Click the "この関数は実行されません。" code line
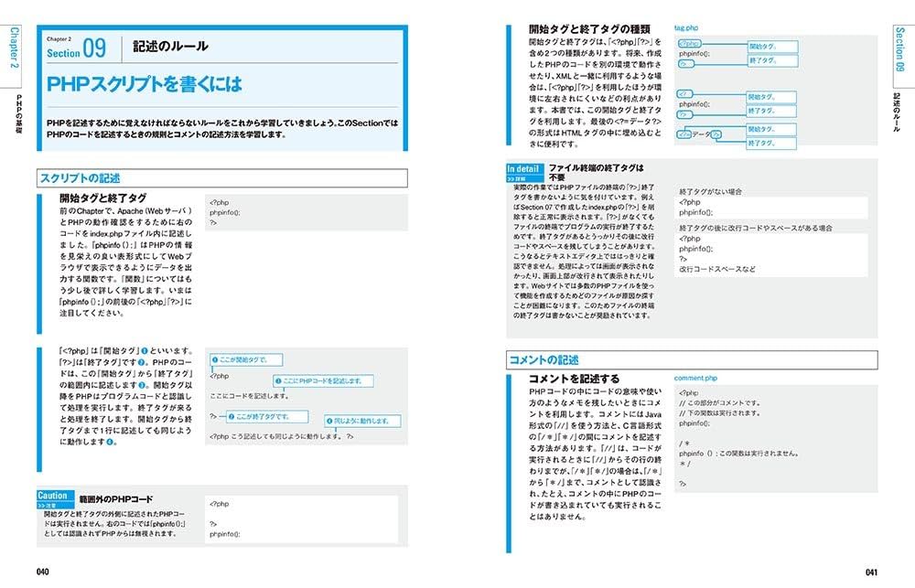This screenshot has width=915, height=588. 738,453
